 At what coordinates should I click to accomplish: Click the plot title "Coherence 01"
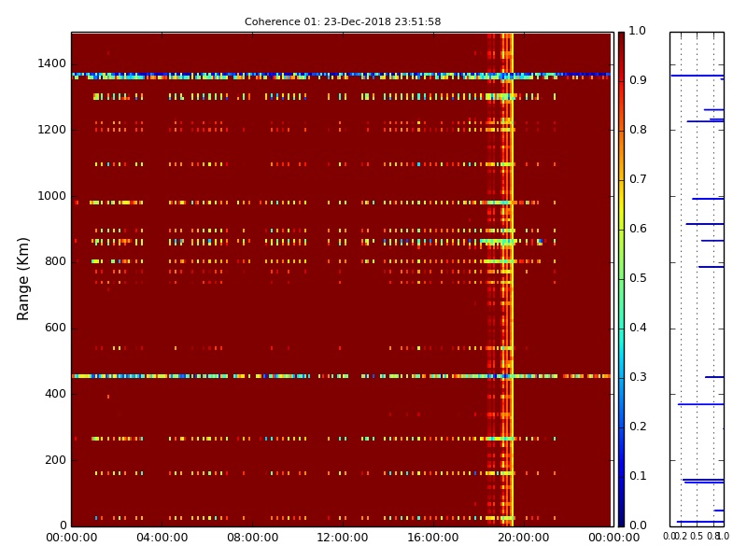[x=343, y=21]
